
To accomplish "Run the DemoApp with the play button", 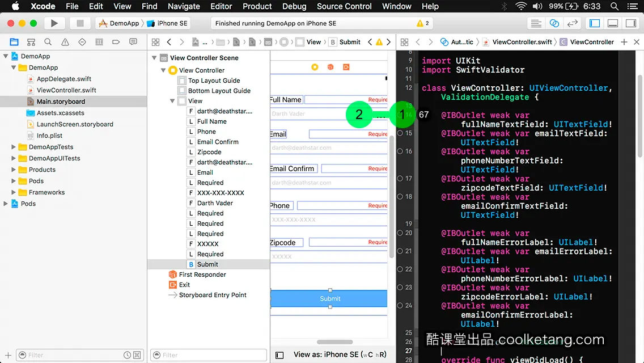I will 54,23.
